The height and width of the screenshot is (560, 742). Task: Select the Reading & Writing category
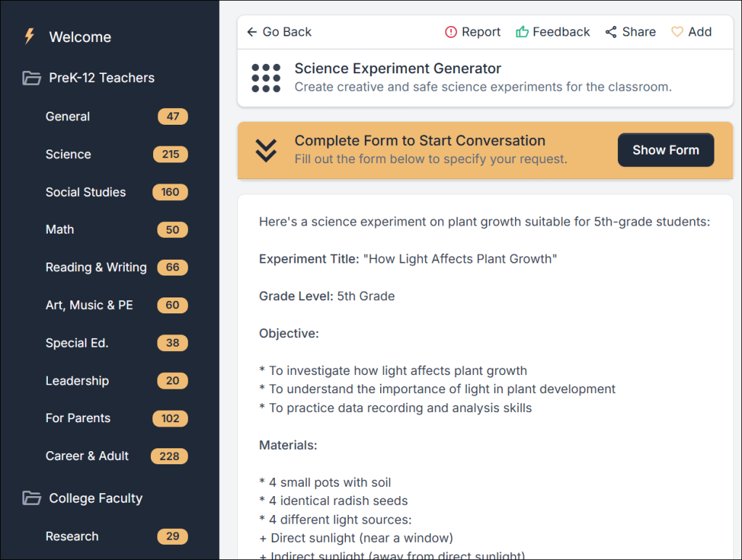[x=96, y=267]
